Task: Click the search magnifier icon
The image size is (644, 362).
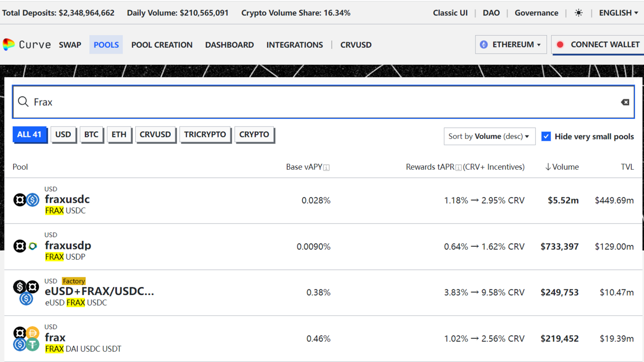Action: click(x=23, y=102)
